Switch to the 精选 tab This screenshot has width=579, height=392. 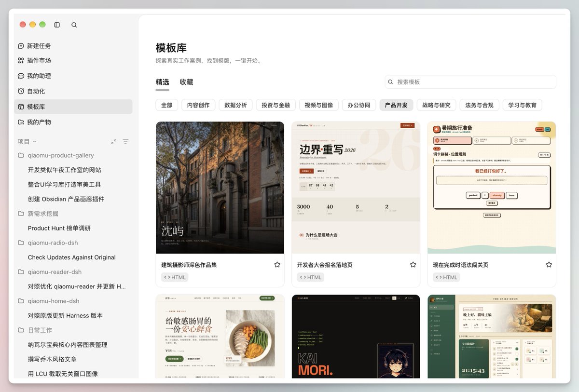pos(163,82)
